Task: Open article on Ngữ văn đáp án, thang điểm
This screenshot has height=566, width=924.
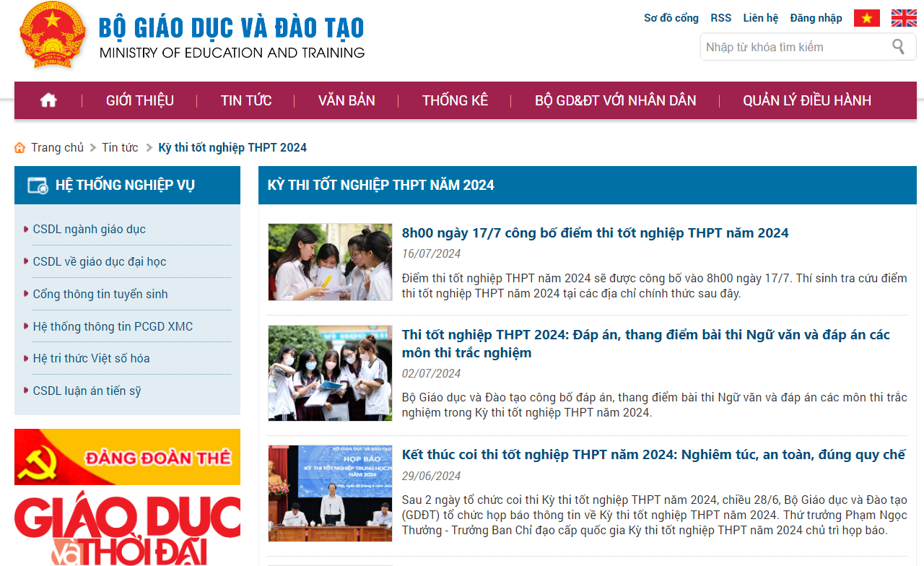Action: [646, 344]
